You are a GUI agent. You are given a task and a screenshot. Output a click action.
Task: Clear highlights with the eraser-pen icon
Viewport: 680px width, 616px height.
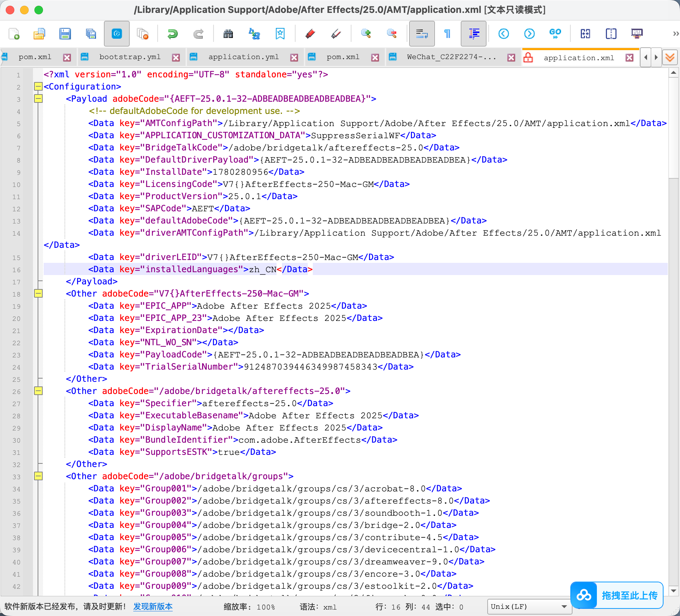pos(336,34)
